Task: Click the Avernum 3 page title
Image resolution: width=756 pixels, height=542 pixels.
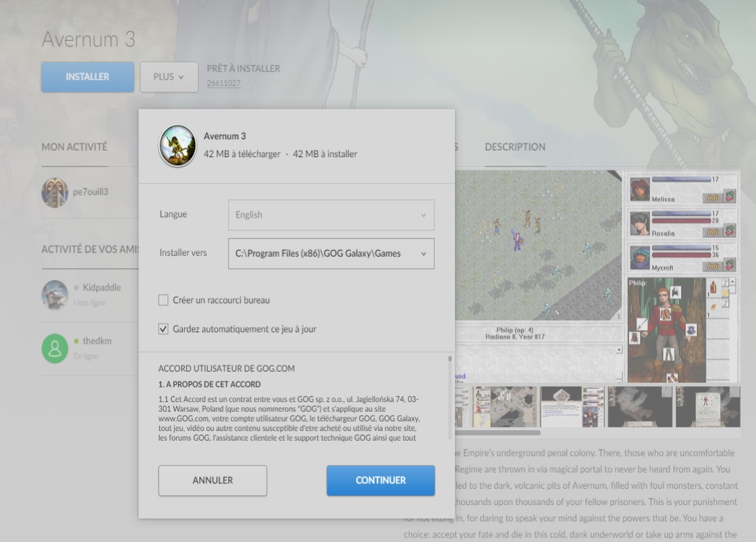Action: click(x=89, y=39)
